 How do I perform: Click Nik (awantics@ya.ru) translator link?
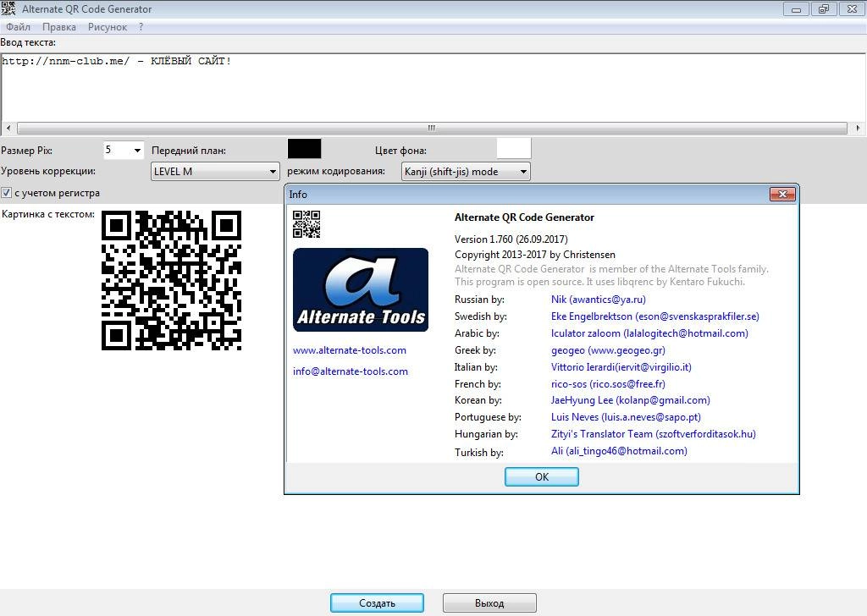click(x=599, y=300)
